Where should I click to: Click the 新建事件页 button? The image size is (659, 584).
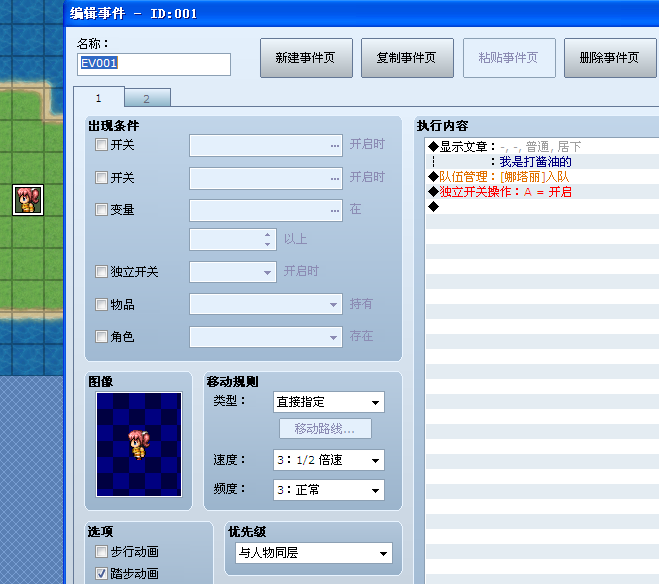pos(306,58)
